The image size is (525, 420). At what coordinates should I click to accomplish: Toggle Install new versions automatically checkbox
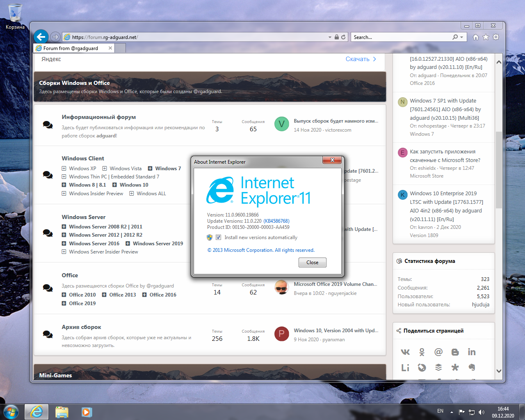coord(218,237)
